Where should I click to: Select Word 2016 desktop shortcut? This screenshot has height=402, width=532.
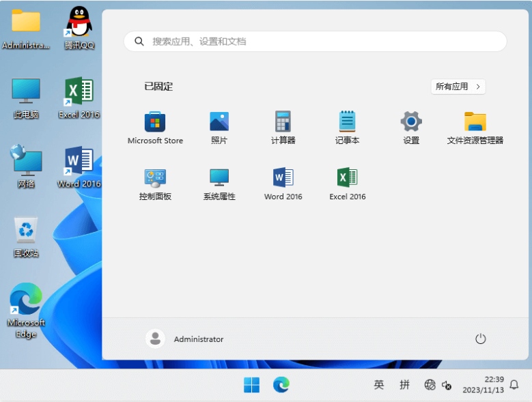(79, 167)
